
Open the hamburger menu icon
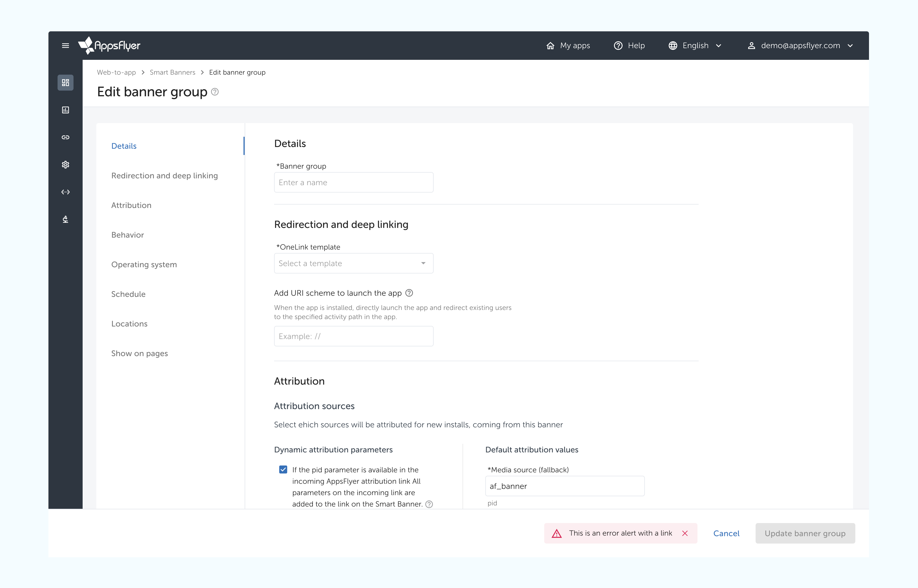tap(65, 45)
